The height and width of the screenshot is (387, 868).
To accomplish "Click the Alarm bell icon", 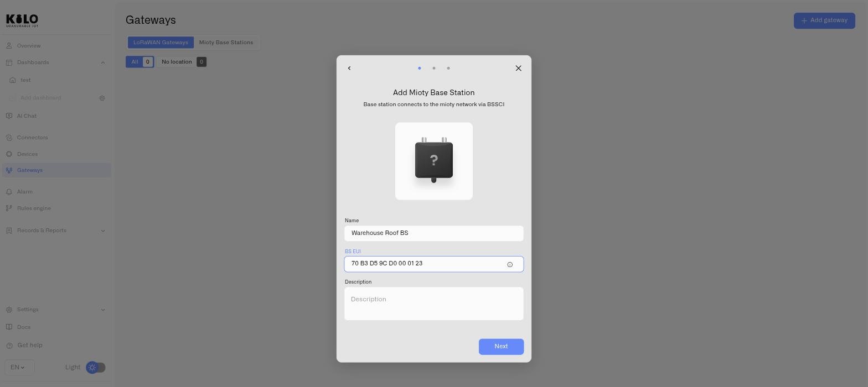I will tap(9, 192).
